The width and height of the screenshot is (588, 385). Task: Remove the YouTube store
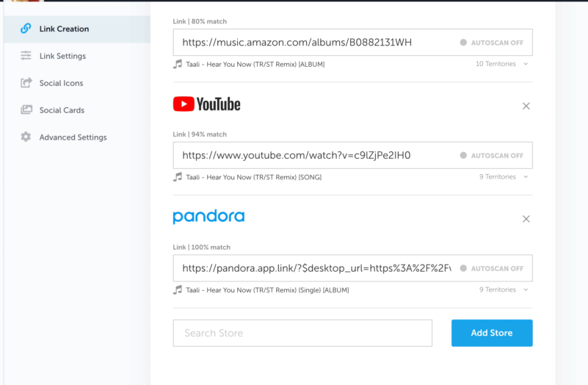tap(526, 107)
